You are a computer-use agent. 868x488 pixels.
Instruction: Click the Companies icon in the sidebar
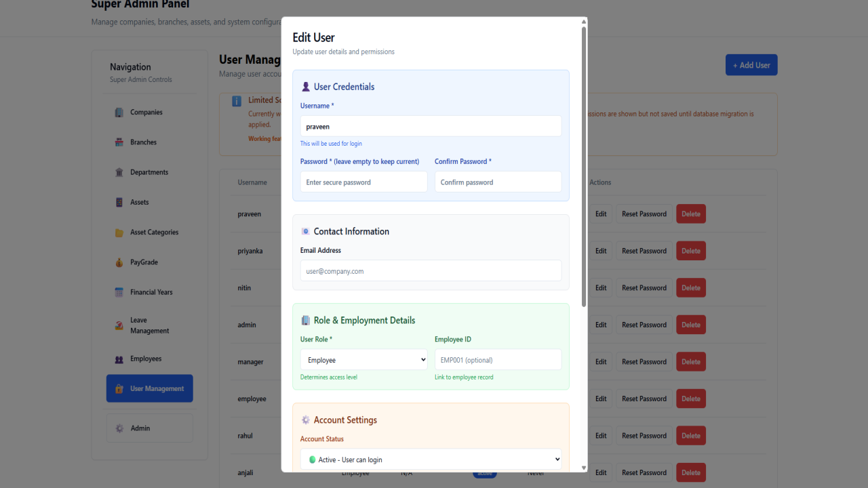click(x=119, y=113)
